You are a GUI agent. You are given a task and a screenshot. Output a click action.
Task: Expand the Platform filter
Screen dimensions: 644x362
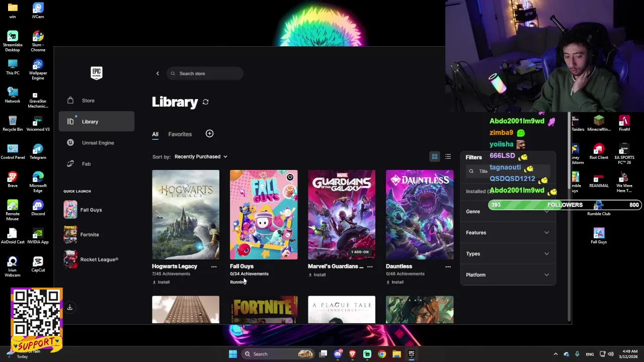pos(508,275)
